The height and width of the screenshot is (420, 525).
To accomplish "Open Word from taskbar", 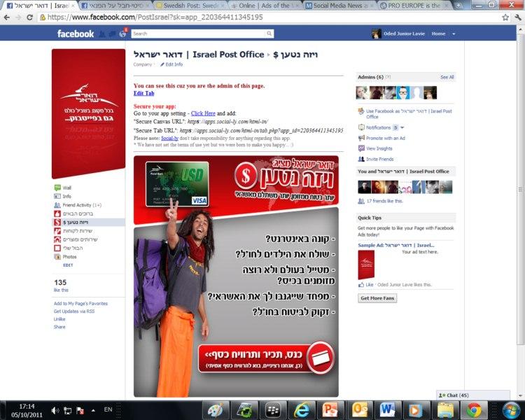I will point(387,410).
